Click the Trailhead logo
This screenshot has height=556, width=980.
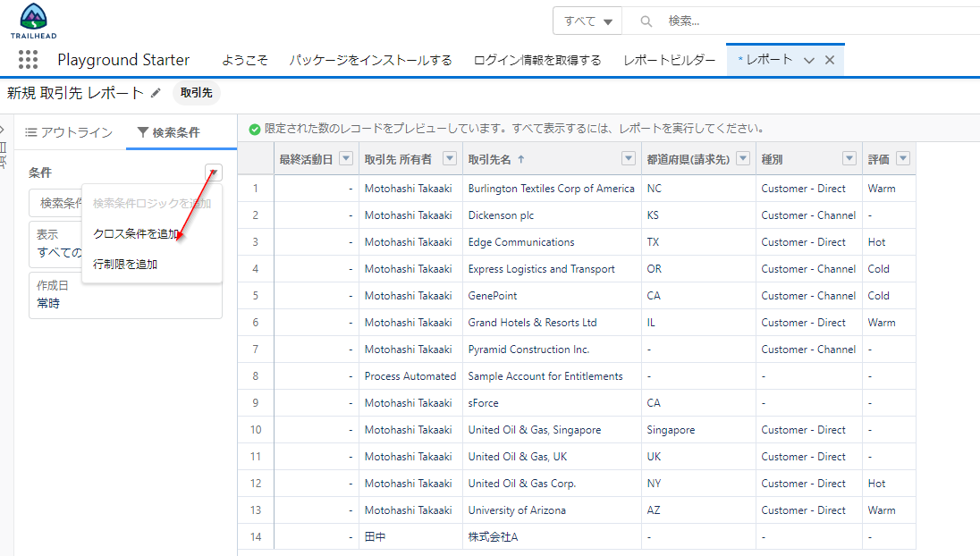click(x=33, y=16)
